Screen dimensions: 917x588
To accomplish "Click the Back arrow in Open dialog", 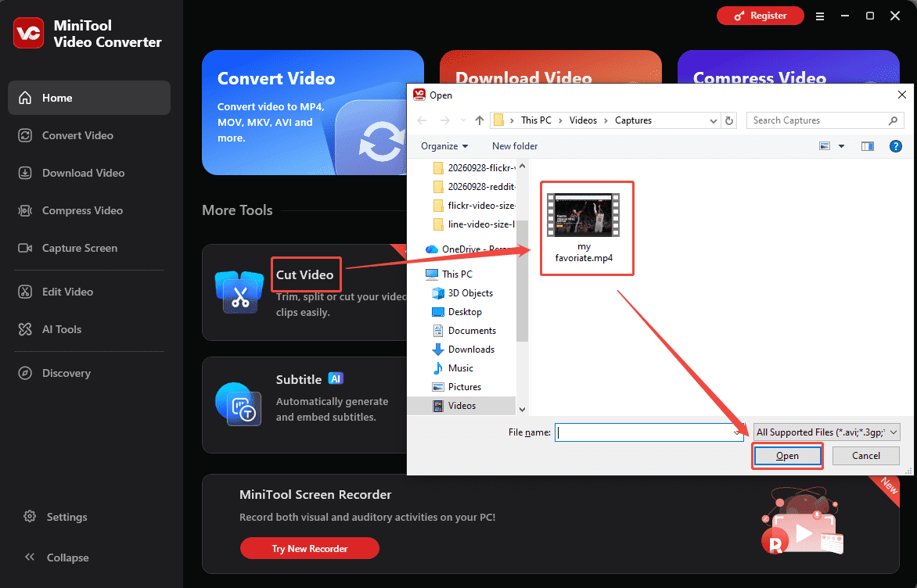I will [x=423, y=120].
